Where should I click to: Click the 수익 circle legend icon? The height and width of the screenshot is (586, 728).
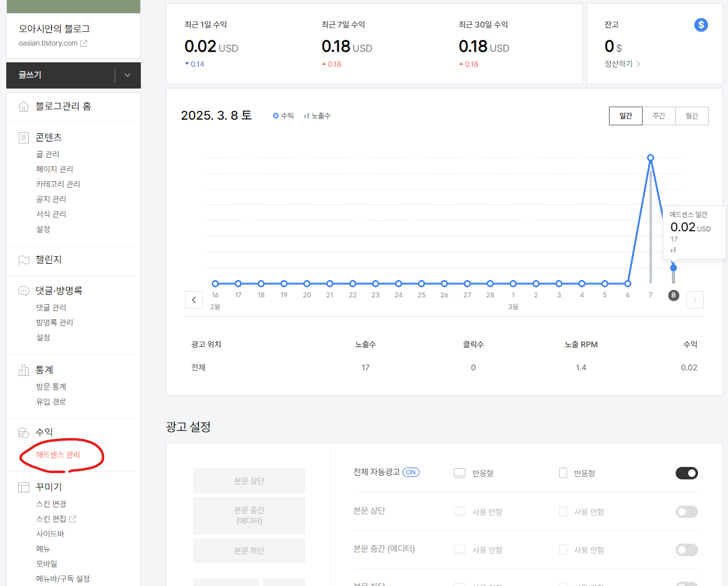275,115
